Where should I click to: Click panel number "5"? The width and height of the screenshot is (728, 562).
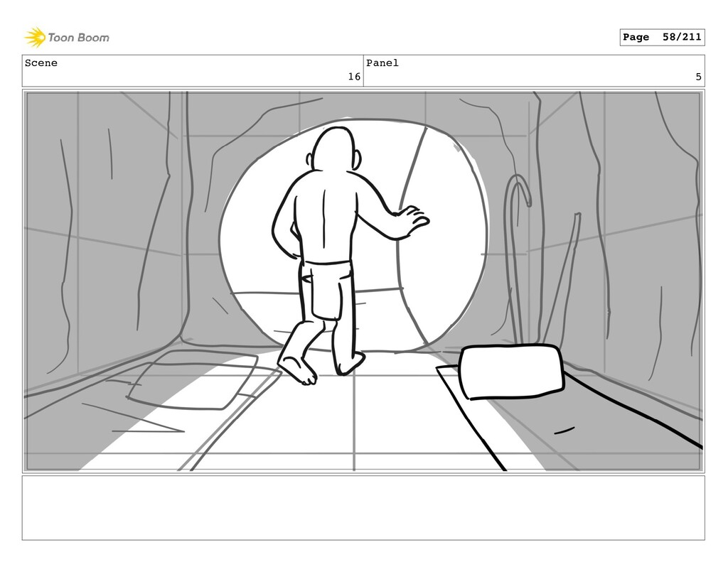click(x=698, y=77)
